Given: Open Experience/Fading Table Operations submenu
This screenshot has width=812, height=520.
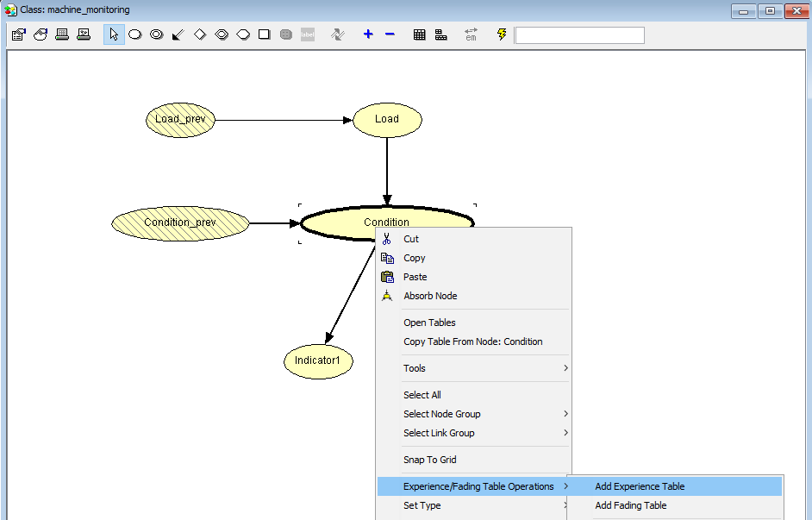Looking at the screenshot, I should coord(474,486).
